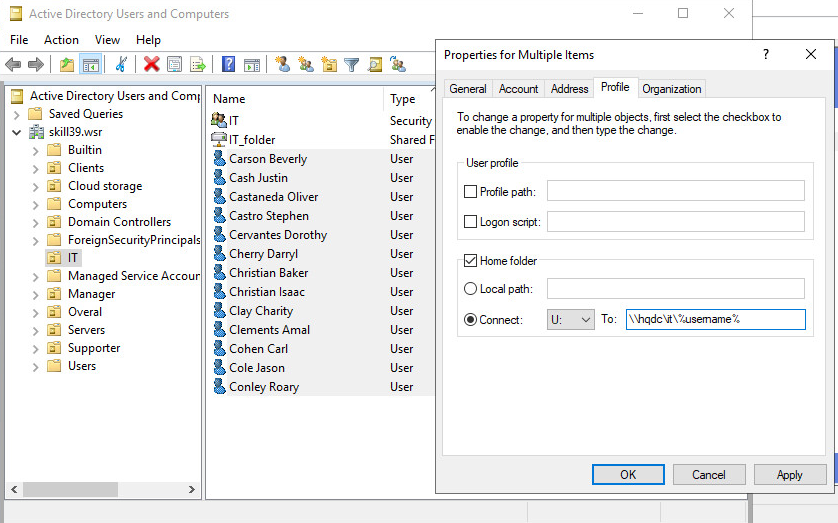
Task: Click skill39.wsr domain icon
Action: pyautogui.click(x=36, y=132)
